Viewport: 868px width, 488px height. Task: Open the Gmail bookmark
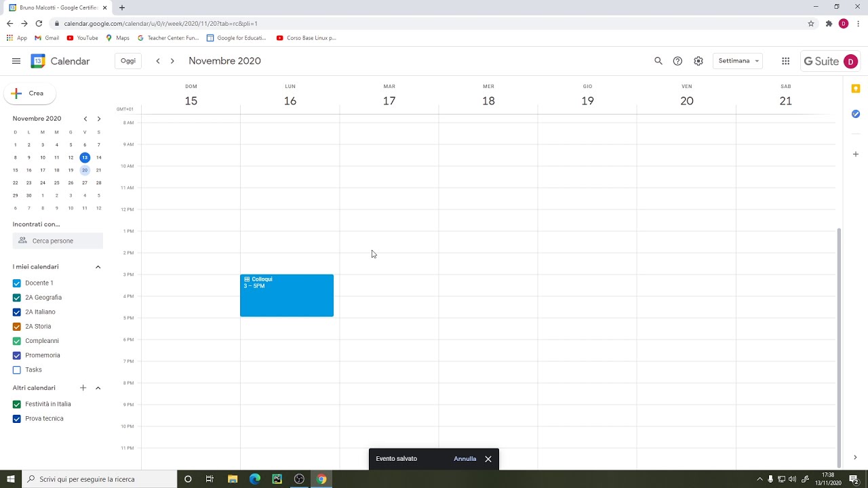point(47,38)
